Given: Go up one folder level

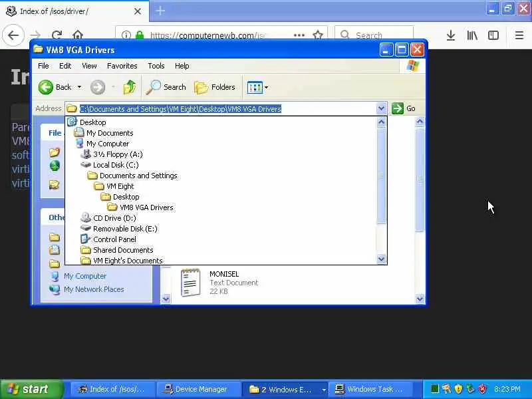Looking at the screenshot, I should pyautogui.click(x=129, y=87).
